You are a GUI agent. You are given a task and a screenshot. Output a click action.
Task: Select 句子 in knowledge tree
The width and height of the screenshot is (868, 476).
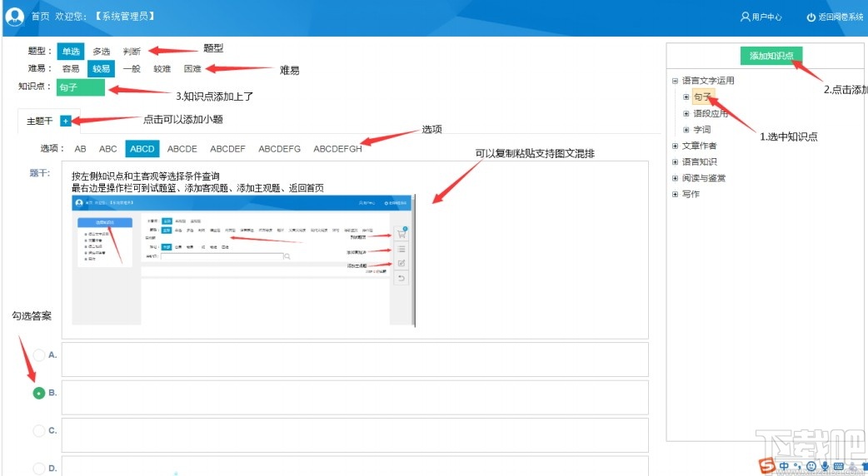coord(703,97)
